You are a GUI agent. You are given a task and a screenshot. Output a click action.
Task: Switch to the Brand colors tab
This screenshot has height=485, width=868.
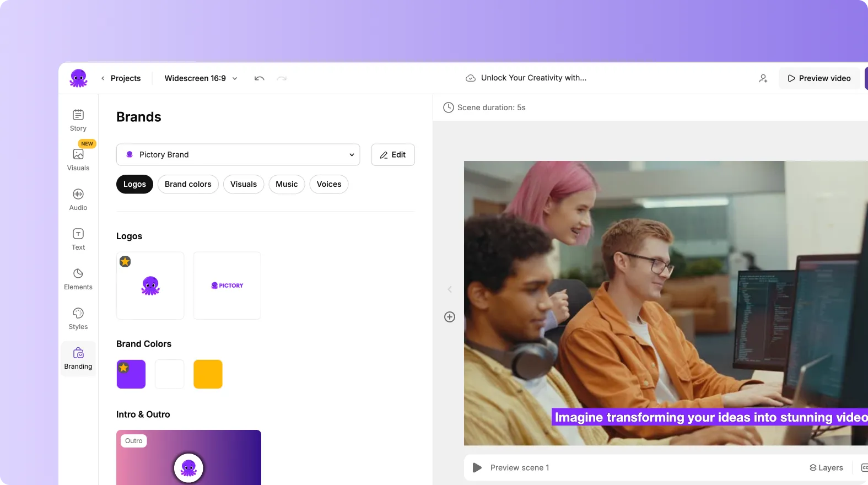tap(188, 184)
